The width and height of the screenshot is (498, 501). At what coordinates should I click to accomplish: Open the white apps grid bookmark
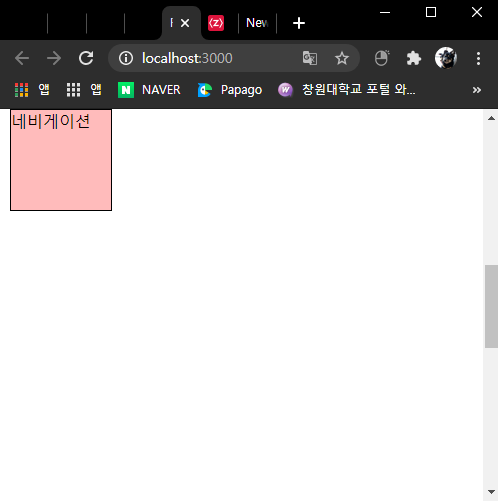[84, 90]
